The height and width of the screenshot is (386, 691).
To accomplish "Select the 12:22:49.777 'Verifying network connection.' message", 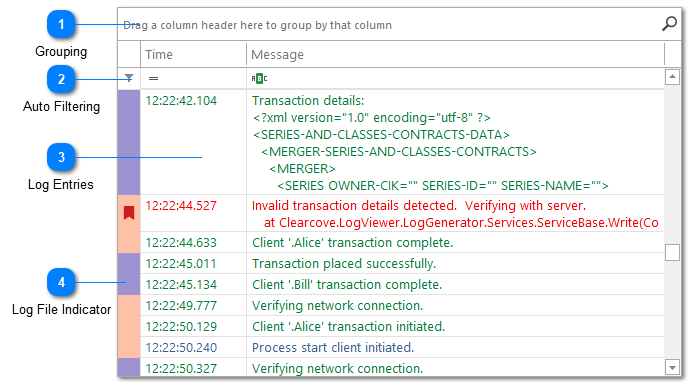I will (x=338, y=306).
